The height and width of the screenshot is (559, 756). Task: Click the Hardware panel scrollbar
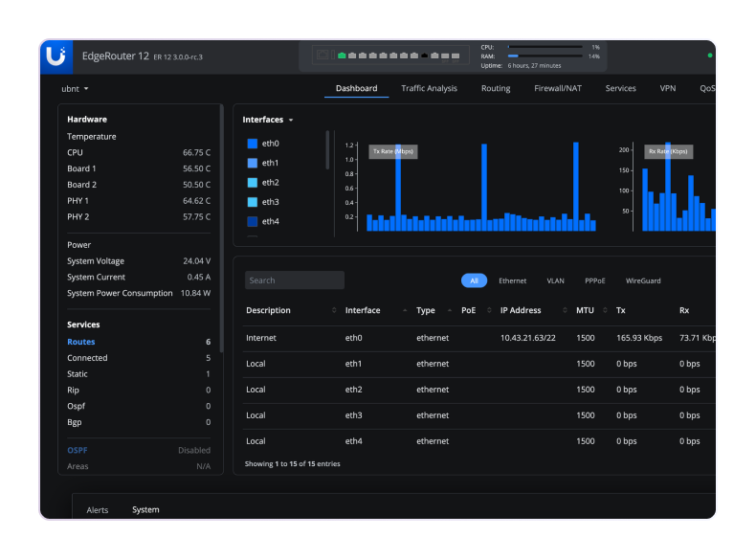coord(221,229)
